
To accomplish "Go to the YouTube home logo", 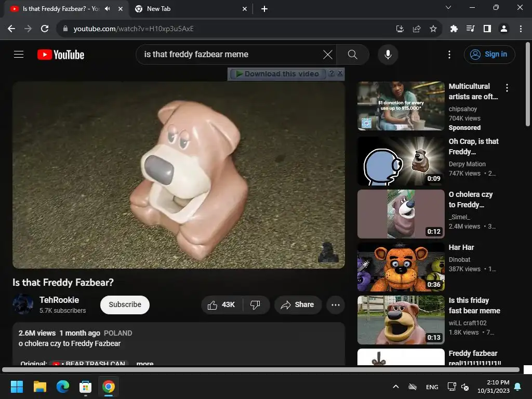I will pos(61,55).
